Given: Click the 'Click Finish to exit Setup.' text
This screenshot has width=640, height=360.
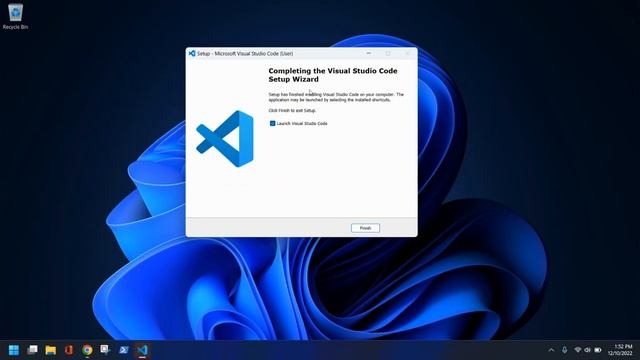Looking at the screenshot, I should click(x=292, y=110).
